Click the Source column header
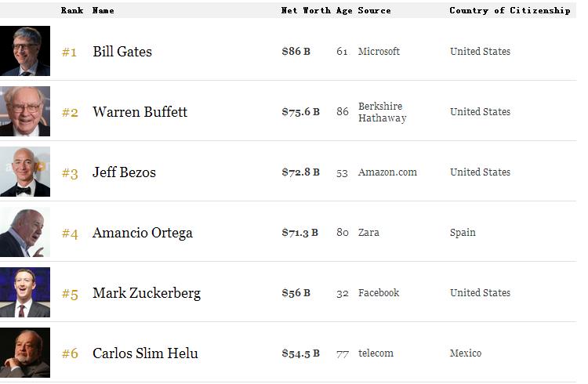588x384 pixels. [x=374, y=11]
